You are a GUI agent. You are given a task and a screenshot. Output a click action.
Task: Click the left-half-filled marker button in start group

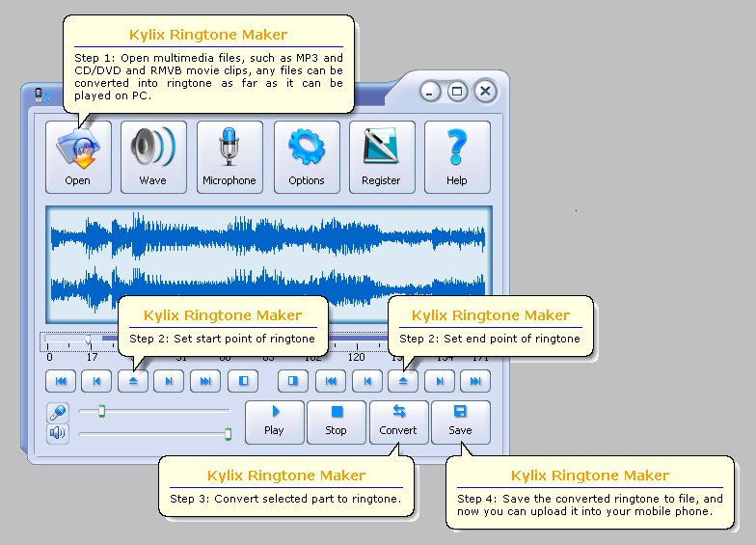tap(243, 381)
